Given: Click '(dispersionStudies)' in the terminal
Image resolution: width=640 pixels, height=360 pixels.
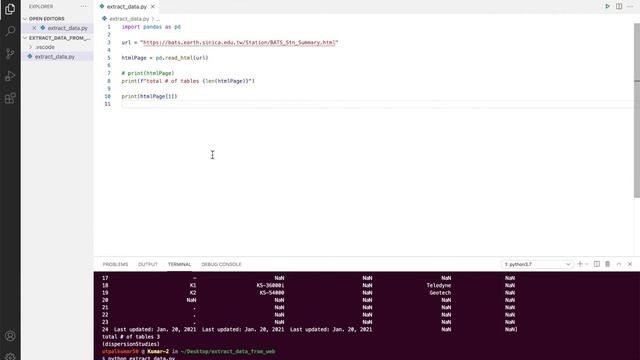Looking at the screenshot, I should pos(131,344).
